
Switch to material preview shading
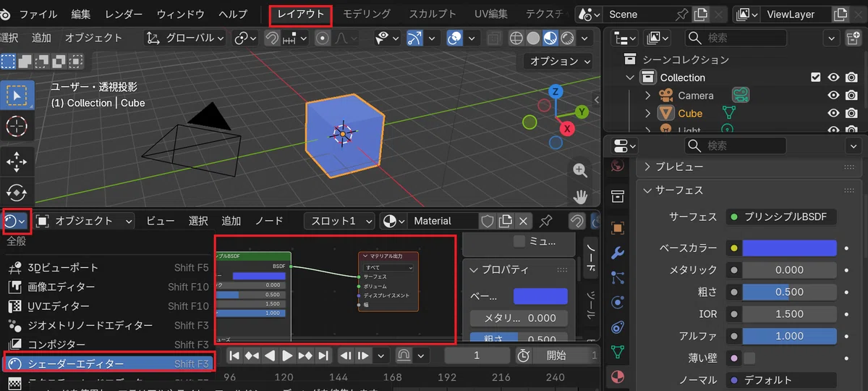click(x=550, y=38)
